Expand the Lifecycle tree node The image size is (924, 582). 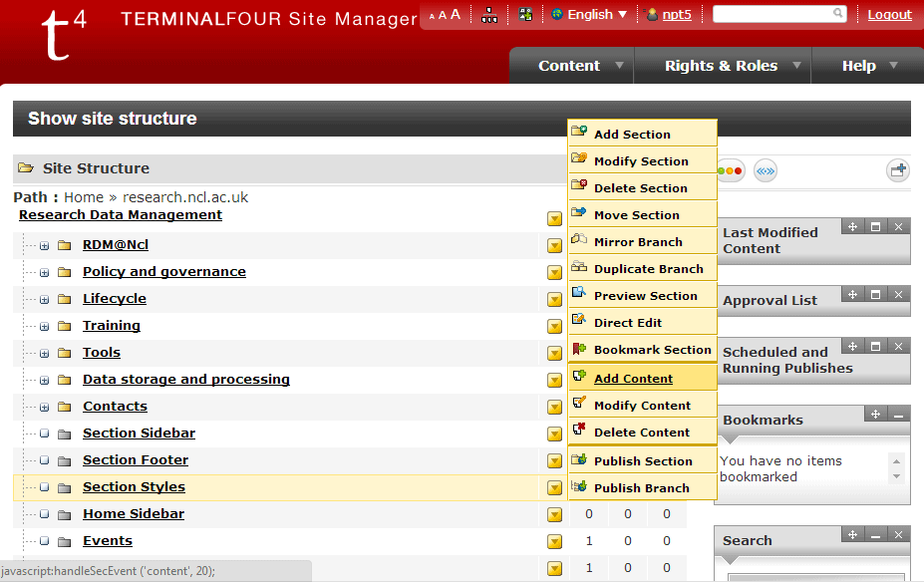click(x=44, y=299)
